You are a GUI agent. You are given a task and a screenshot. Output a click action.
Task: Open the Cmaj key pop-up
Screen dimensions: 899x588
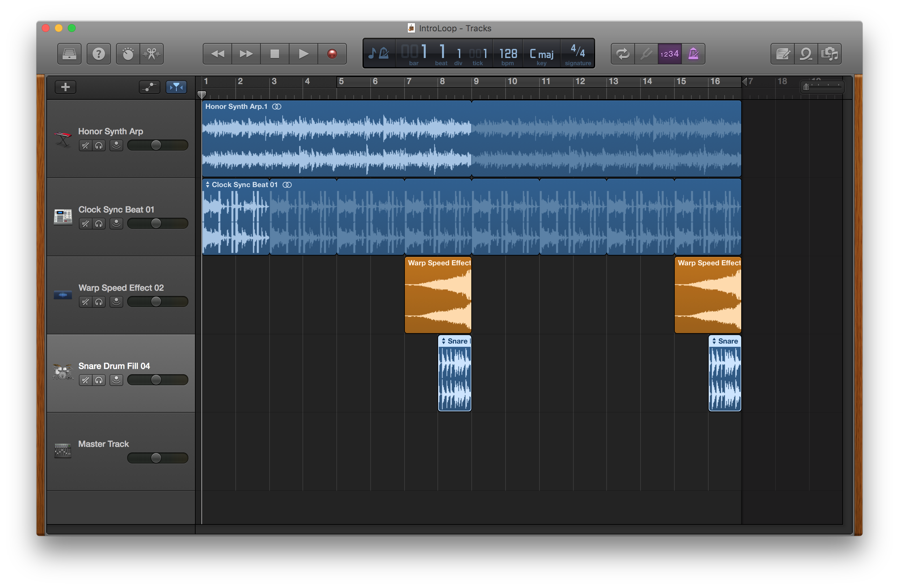click(541, 54)
